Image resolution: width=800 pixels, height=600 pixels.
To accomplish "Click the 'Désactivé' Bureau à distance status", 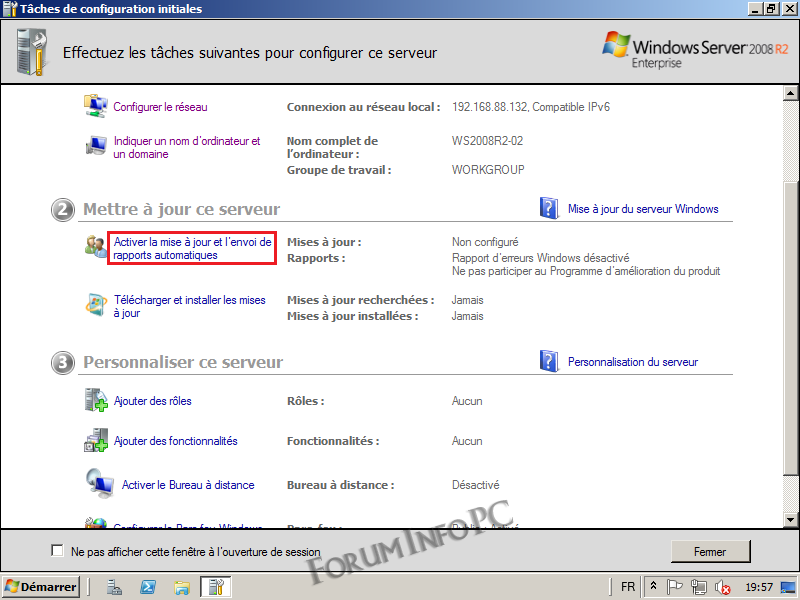I will pos(476,485).
